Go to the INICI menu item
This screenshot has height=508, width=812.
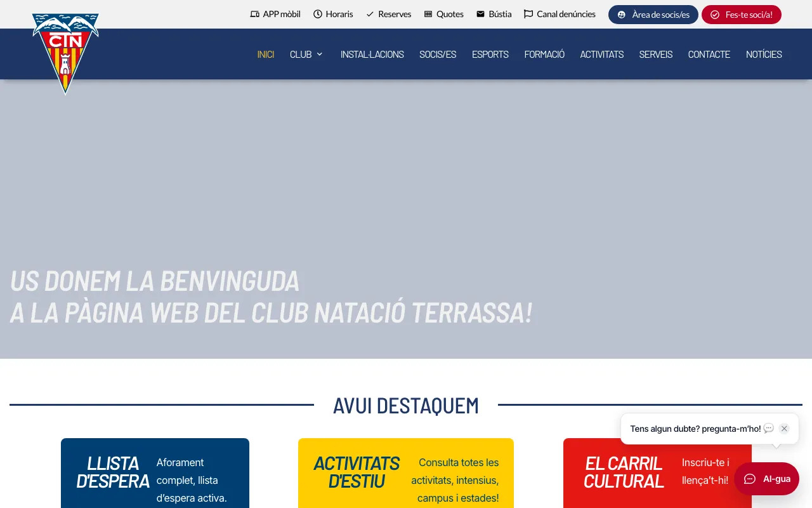click(266, 54)
